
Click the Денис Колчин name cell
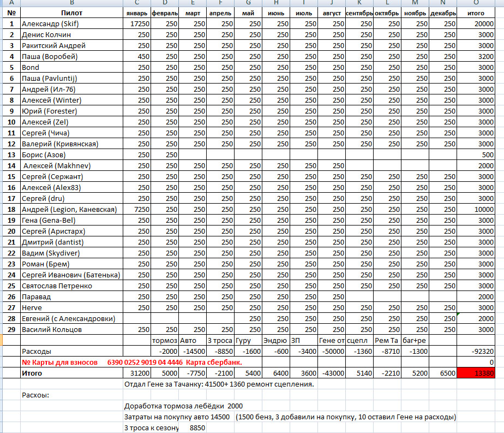point(71,35)
